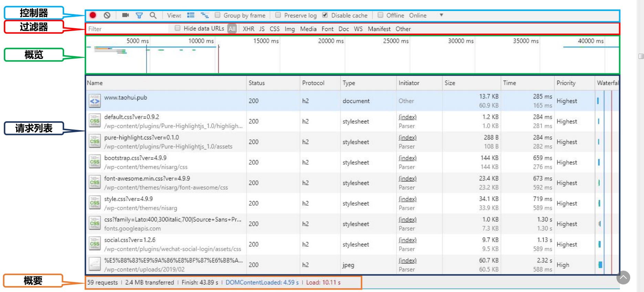Click Load: 10.11 s summary text
Viewport: 644px width, 292px height.
pyautogui.click(x=323, y=282)
